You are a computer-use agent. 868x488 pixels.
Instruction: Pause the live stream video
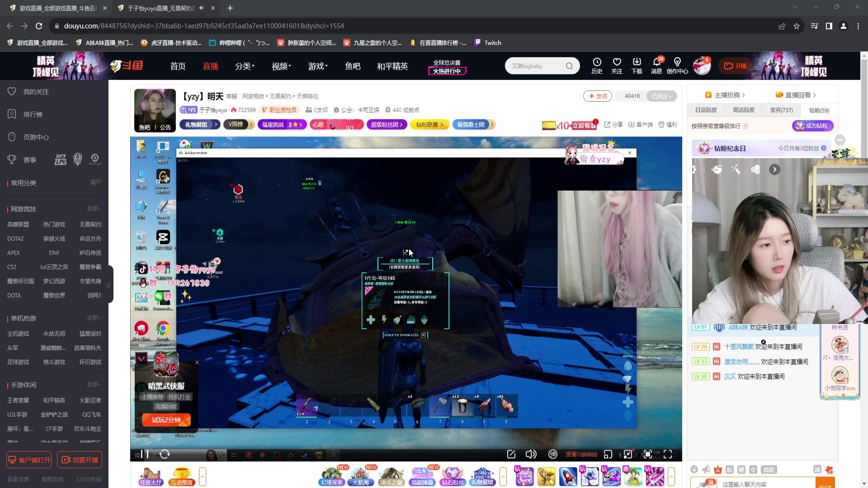tap(145, 454)
